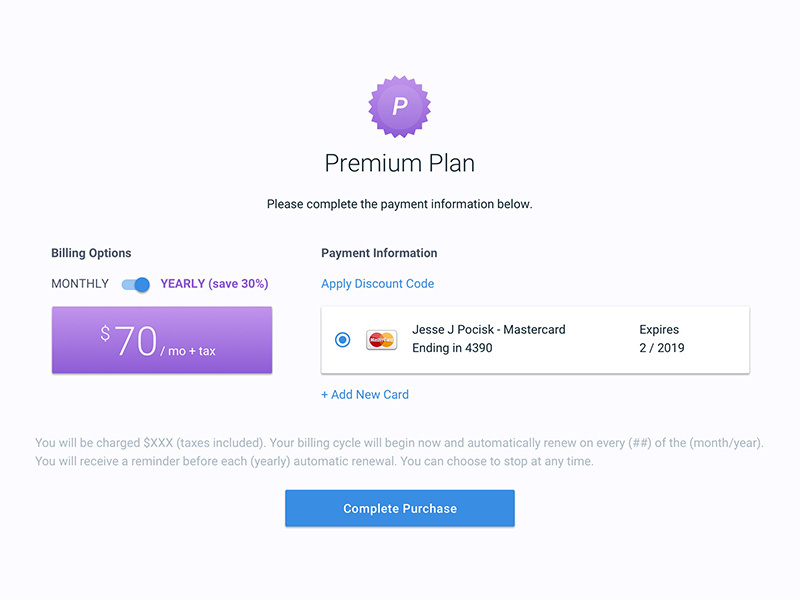Screen dimensions: 800x600
Task: Select the Jesse J Pocisk card radio button
Action: [x=343, y=340]
